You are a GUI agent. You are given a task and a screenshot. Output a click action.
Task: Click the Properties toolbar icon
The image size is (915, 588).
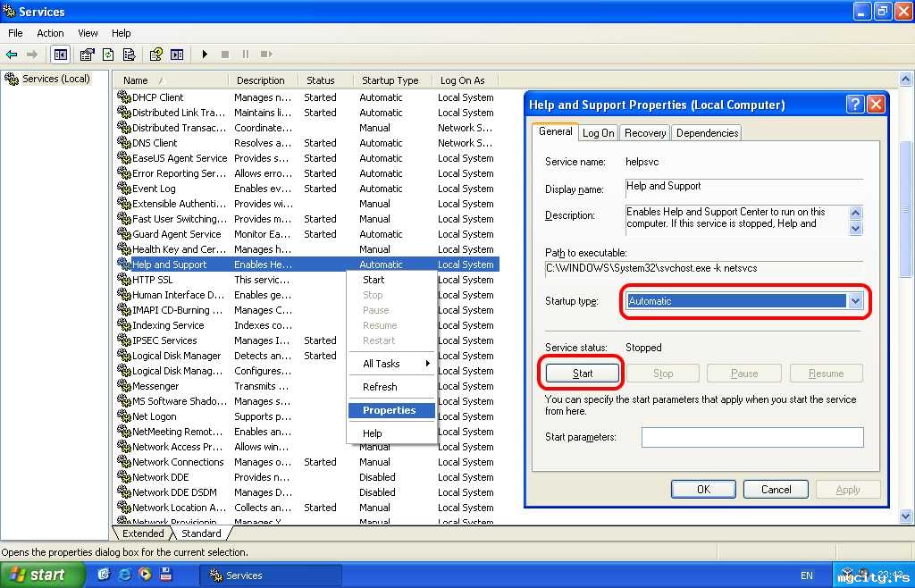pyautogui.click(x=88, y=55)
